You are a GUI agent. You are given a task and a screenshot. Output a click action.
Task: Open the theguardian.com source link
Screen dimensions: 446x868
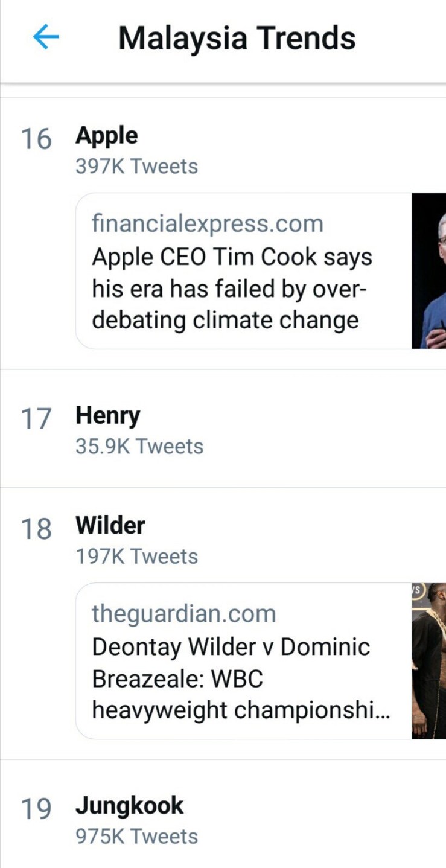pyautogui.click(x=184, y=614)
